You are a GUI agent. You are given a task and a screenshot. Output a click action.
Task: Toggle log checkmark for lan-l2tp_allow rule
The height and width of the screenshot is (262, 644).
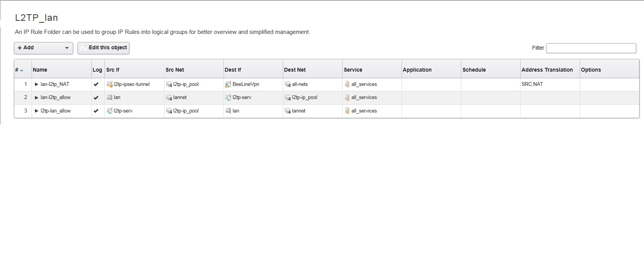tap(96, 98)
